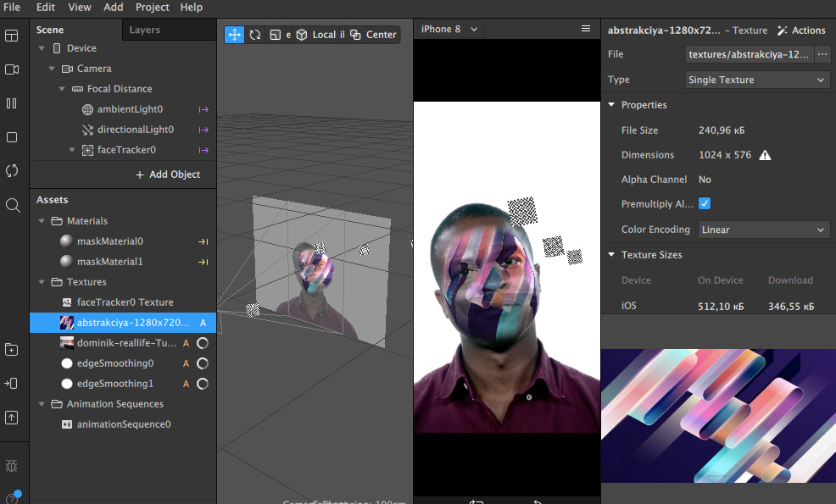
Task: Open search with the magnifier icon
Action: tap(12, 205)
